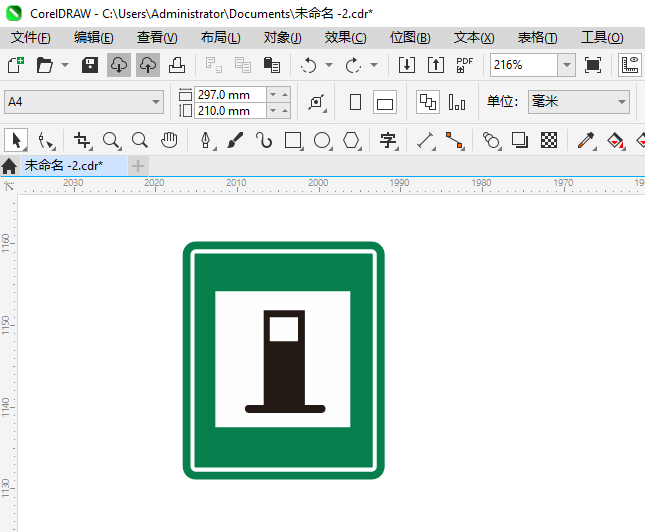Open the zoom level 216% dropdown
The image size is (645, 532).
pos(566,65)
